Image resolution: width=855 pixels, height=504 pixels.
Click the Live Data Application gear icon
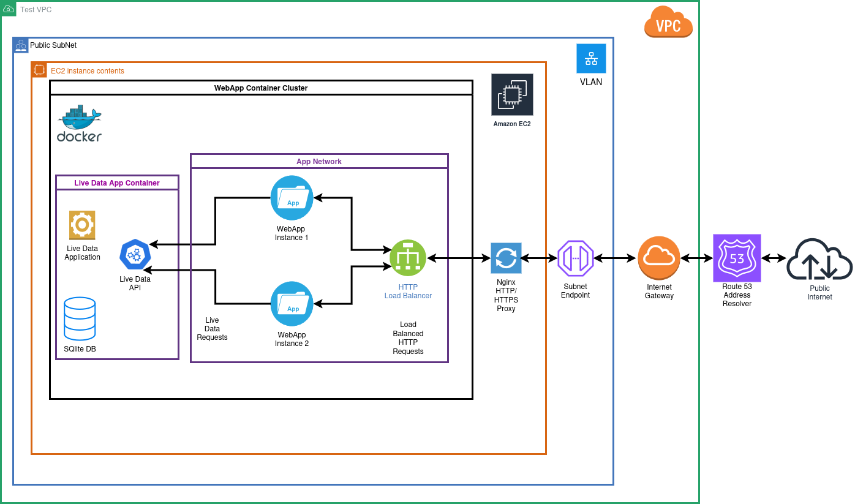coord(82,225)
